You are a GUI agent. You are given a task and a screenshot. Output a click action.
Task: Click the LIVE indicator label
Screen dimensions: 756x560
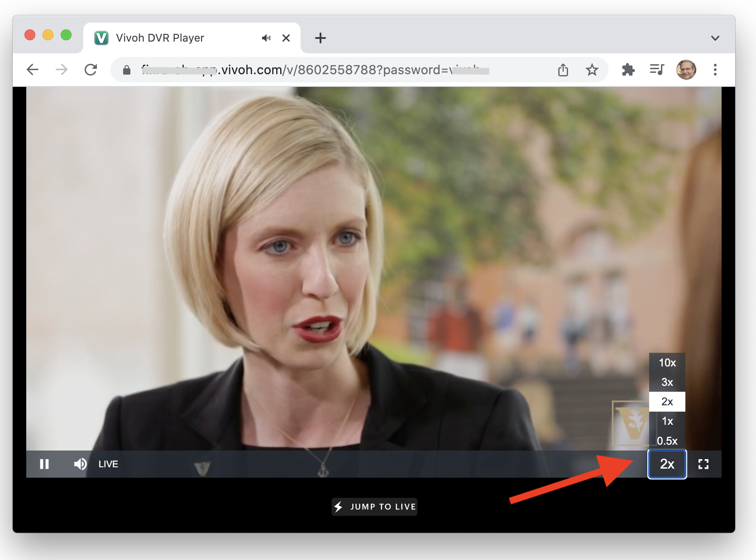(x=108, y=464)
